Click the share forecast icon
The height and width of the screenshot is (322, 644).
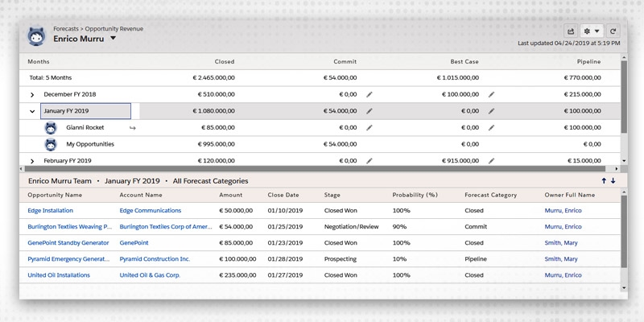pyautogui.click(x=571, y=31)
